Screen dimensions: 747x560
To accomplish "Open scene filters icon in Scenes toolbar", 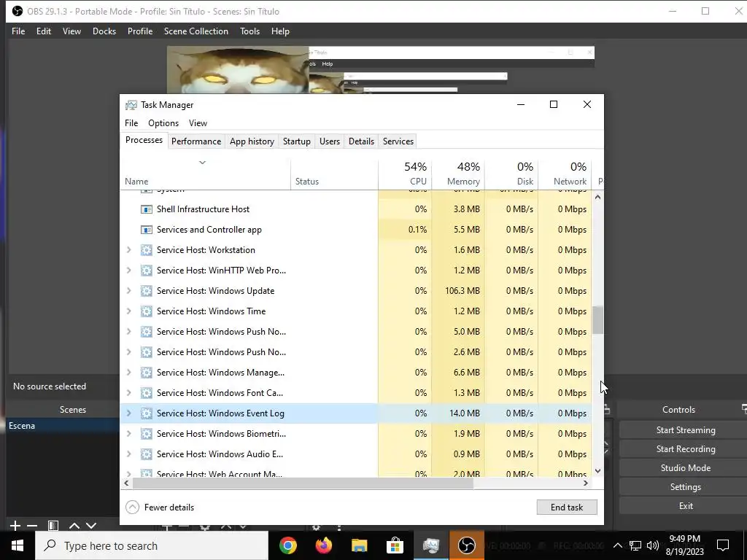I will [x=53, y=526].
